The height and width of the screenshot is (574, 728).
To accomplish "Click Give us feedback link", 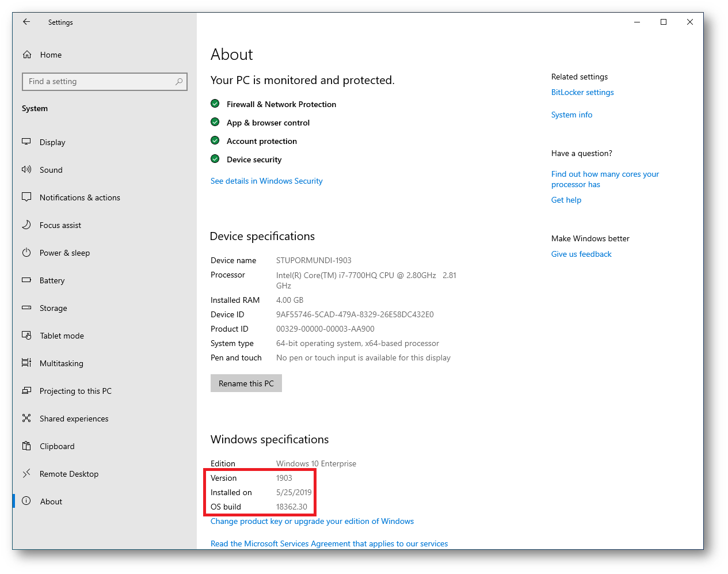I will pos(581,254).
